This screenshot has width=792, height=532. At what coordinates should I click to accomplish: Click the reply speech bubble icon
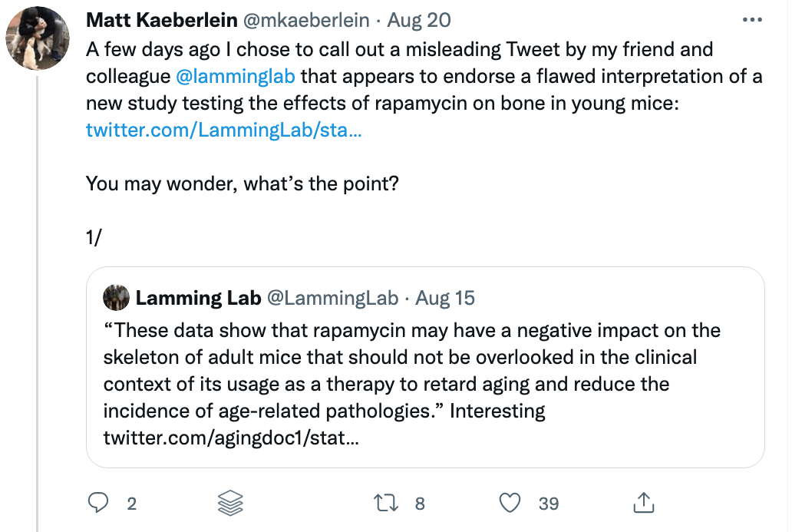(98, 503)
